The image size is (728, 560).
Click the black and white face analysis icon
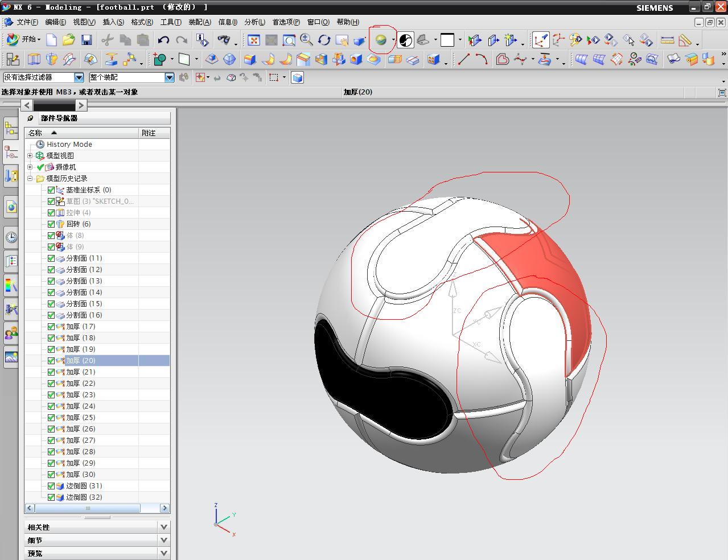click(405, 40)
